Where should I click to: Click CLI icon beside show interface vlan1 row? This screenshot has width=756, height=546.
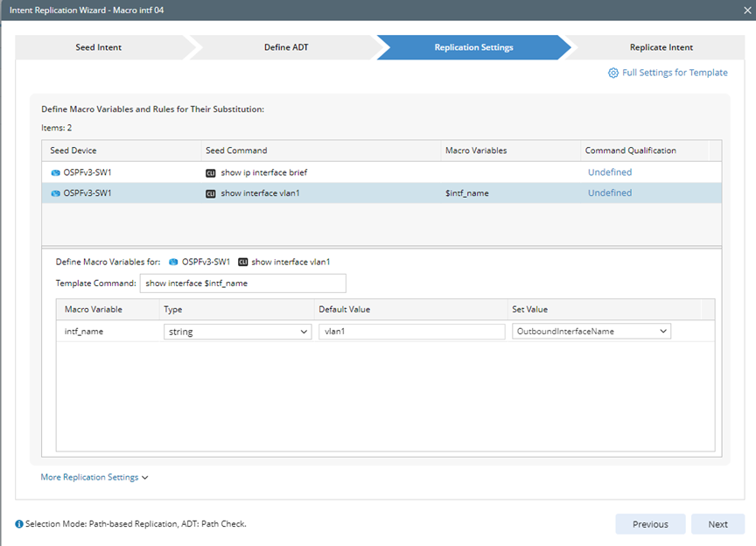(x=210, y=193)
